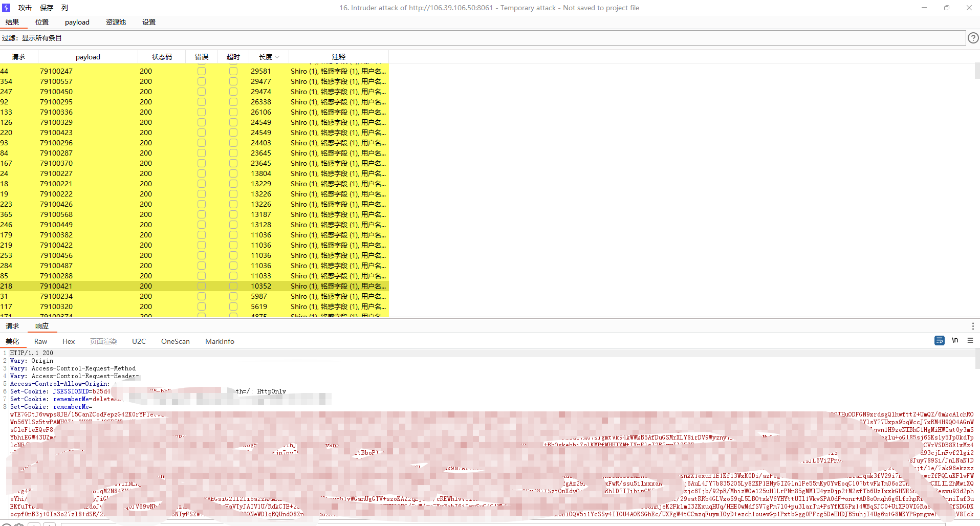Switch to the 位置 tab
Screen dimensions: 980x526
tap(42, 22)
